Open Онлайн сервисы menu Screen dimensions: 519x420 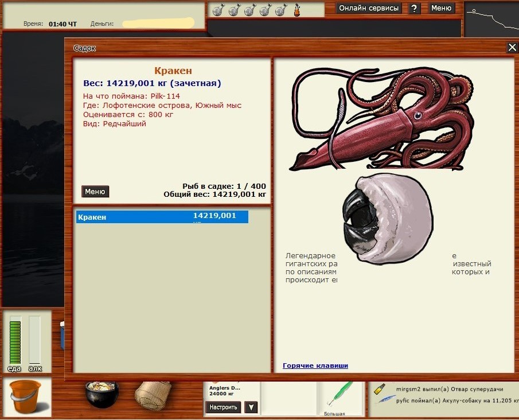click(368, 8)
